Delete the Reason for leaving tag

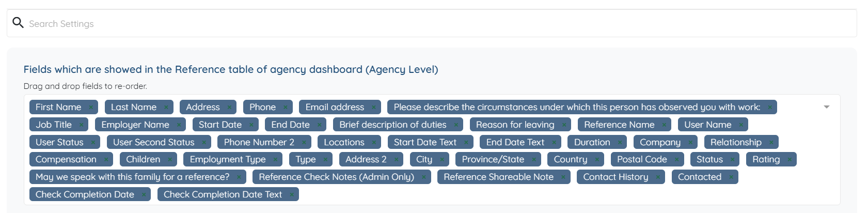point(564,125)
